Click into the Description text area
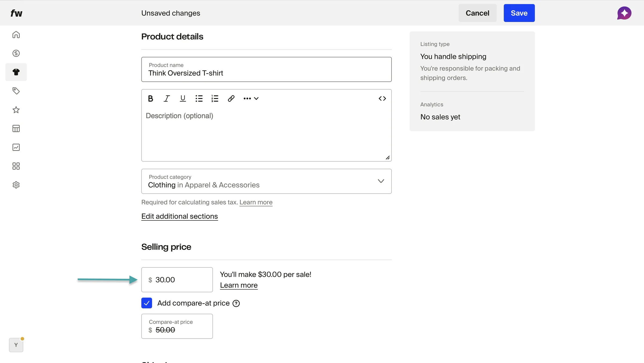This screenshot has height=363, width=644. (266, 134)
